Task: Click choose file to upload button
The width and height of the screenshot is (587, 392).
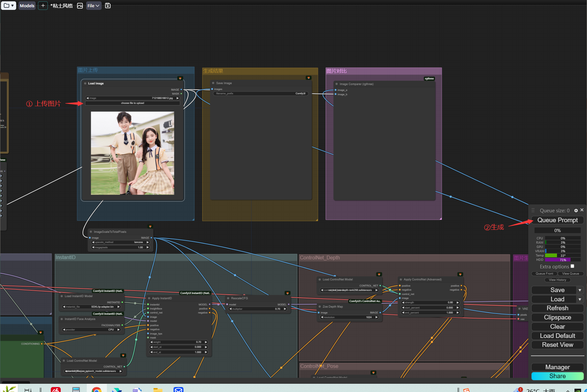Action: pos(132,103)
